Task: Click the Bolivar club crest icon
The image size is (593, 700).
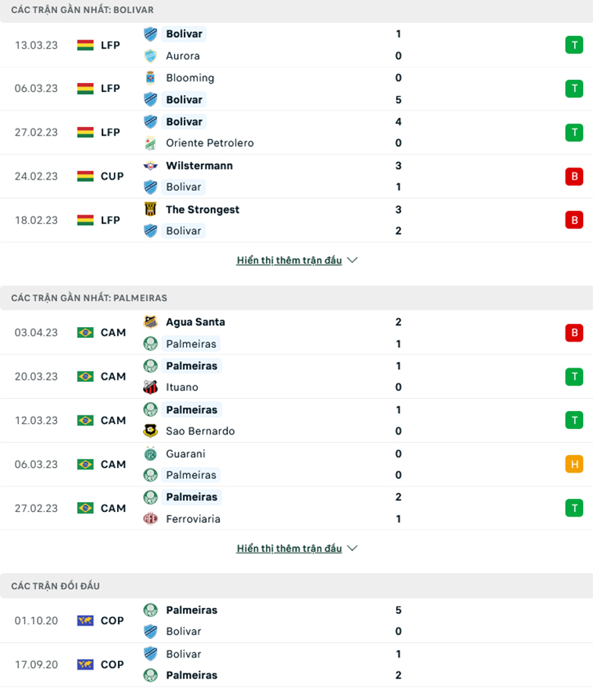Action: click(x=149, y=33)
